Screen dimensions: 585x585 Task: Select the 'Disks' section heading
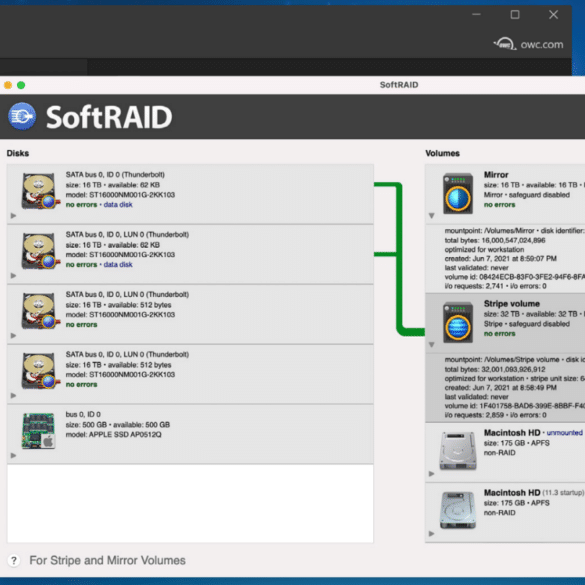(x=18, y=153)
